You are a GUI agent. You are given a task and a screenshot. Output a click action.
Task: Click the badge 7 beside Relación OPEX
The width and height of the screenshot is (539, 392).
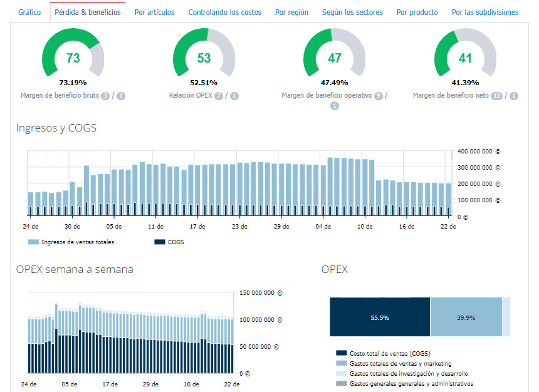[219, 96]
